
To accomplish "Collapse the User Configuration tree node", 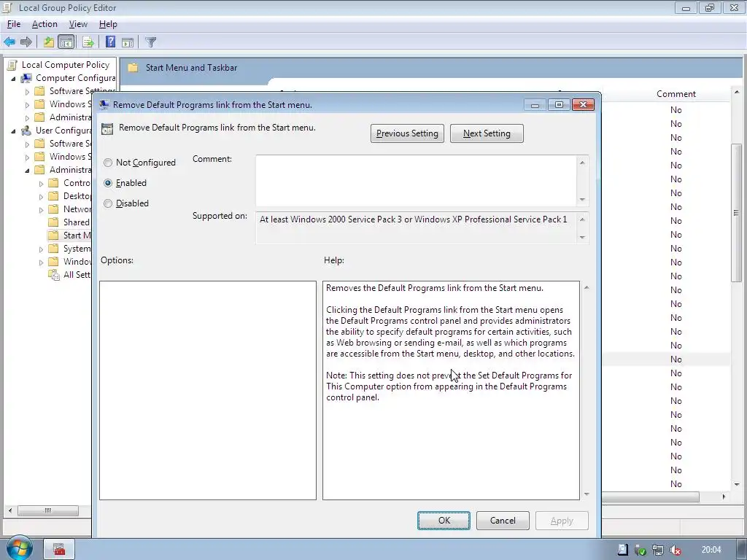I will (x=13, y=131).
